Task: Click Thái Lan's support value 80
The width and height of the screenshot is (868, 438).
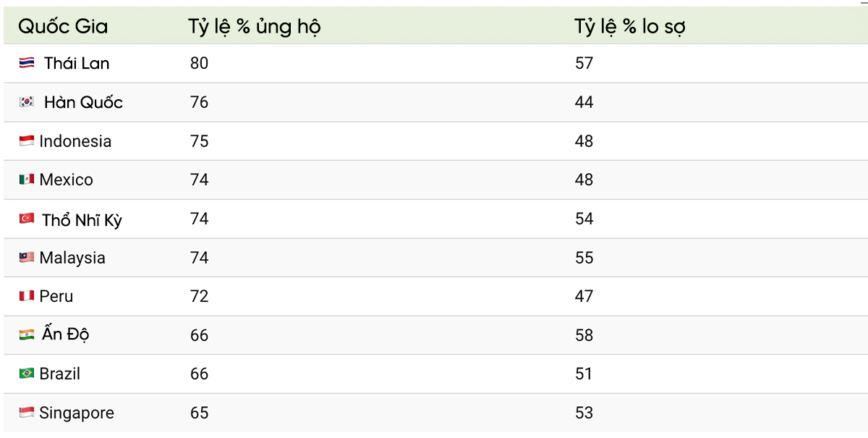Action: (199, 64)
